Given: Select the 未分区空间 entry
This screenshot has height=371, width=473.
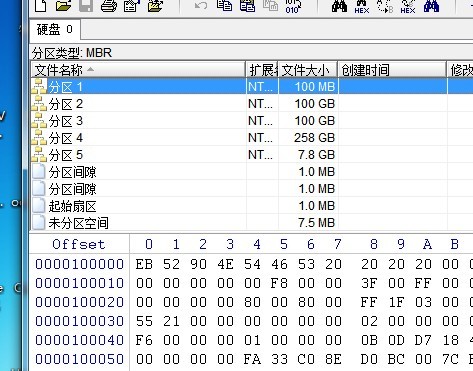Looking at the screenshot, I should (x=78, y=223).
